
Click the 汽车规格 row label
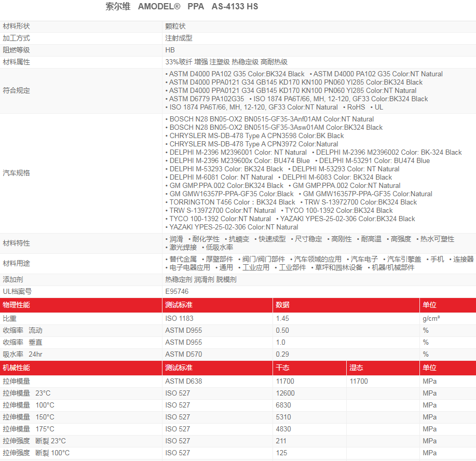tap(17, 173)
